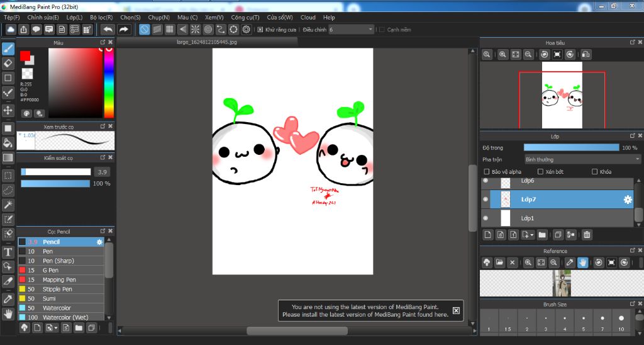This screenshot has height=345, width=644.
Task: Switch to the large_1624812105445.jpg tab
Action: tap(207, 42)
